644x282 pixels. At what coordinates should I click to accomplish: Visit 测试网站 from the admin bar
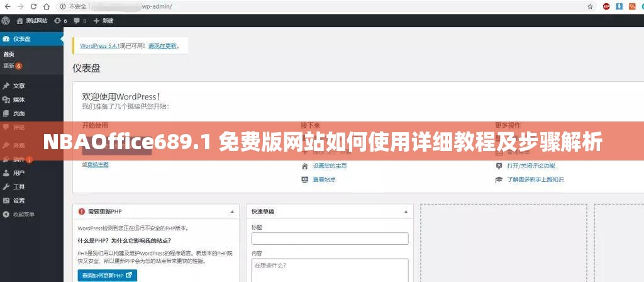point(32,21)
